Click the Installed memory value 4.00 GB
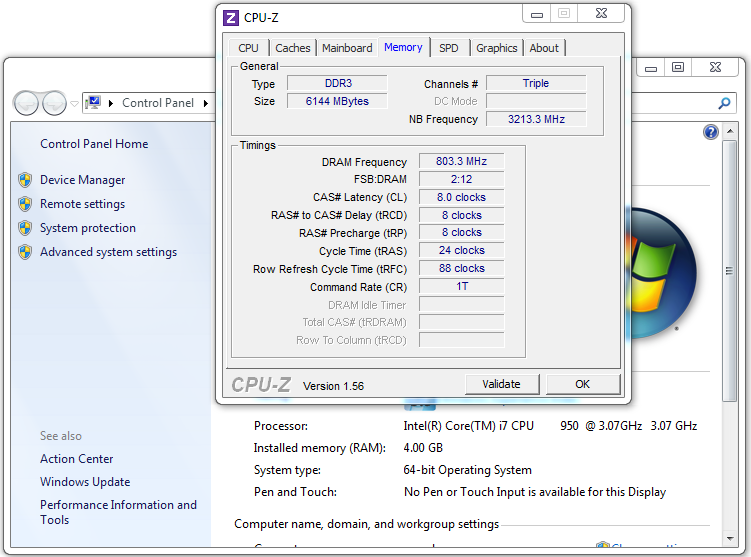751x557 pixels. pyautogui.click(x=423, y=448)
